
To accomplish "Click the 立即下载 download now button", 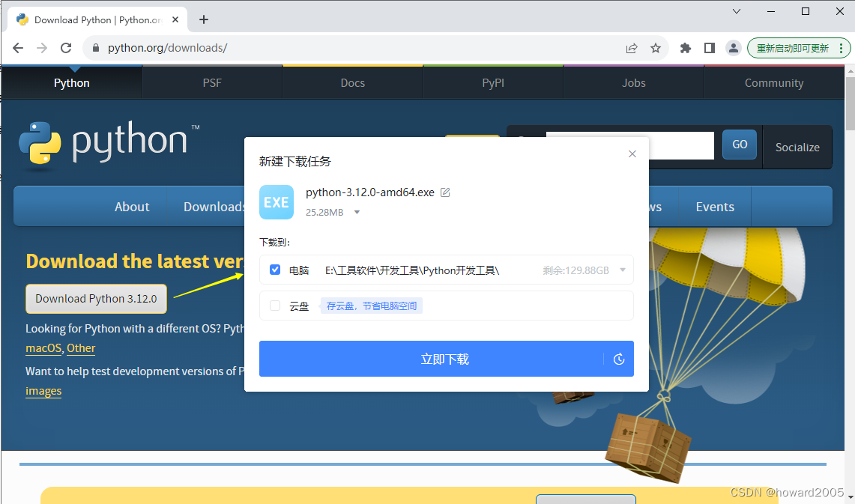I will (x=445, y=359).
